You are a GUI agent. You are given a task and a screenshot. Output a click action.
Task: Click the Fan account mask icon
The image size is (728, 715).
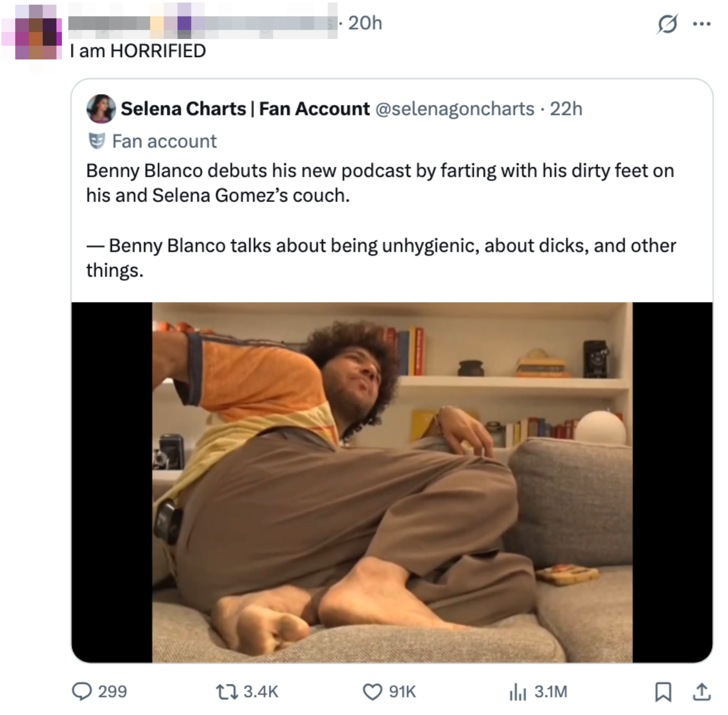coord(97,141)
